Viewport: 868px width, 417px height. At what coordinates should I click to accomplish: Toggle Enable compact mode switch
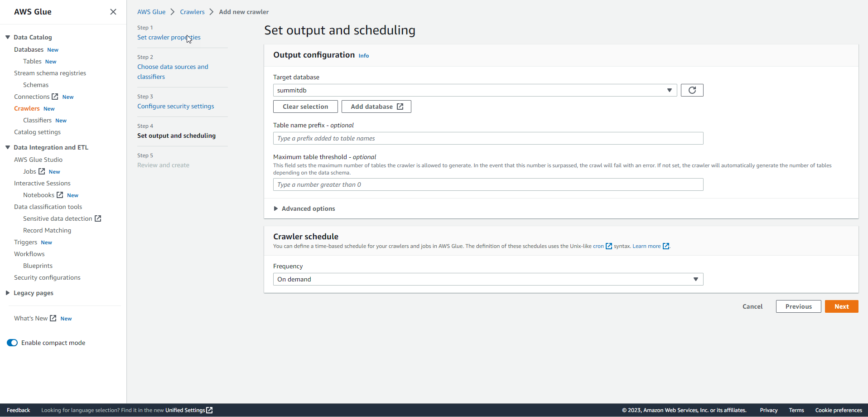pyautogui.click(x=12, y=343)
